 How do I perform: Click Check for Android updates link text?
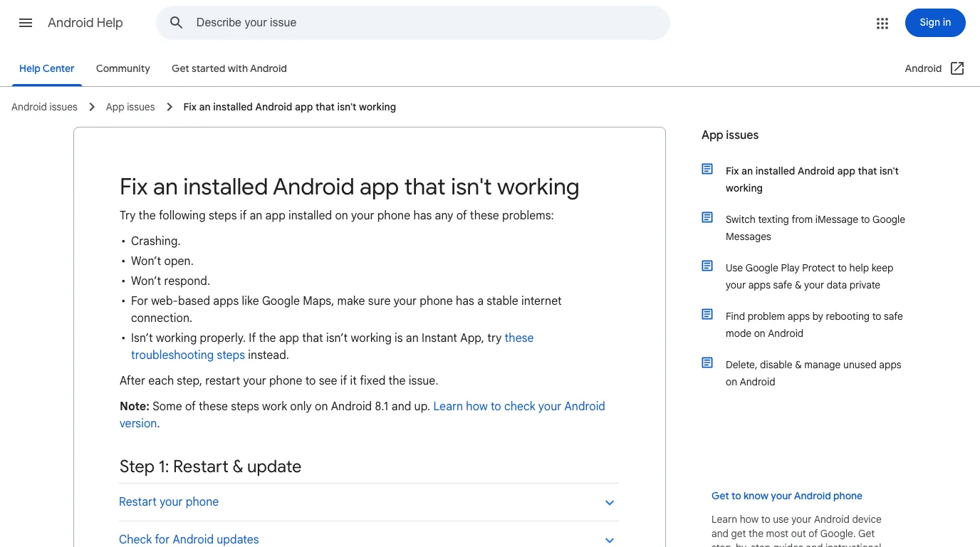(189, 539)
